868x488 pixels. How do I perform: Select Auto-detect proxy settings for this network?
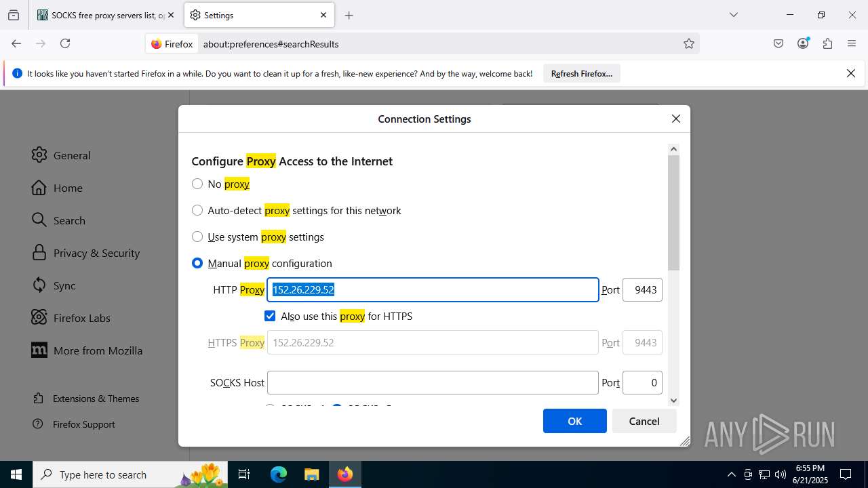tap(197, 210)
